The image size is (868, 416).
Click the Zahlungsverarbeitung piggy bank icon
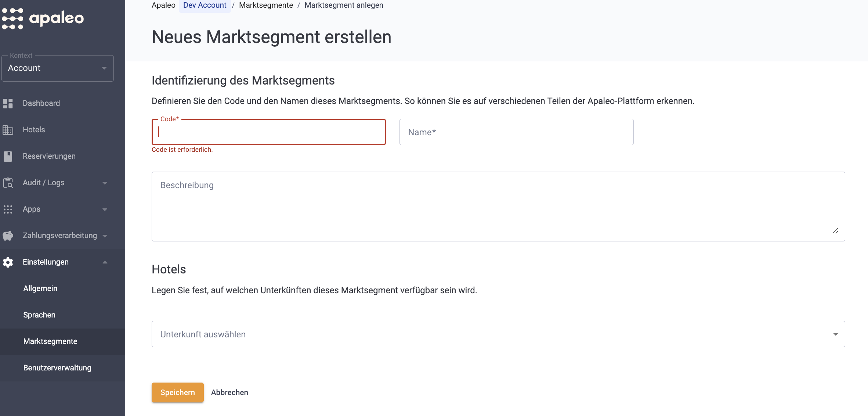click(8, 236)
